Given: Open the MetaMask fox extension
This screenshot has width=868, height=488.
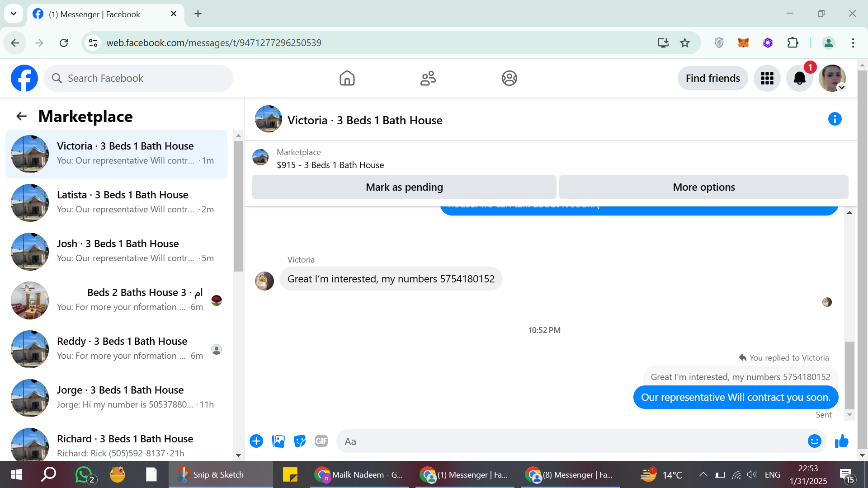Looking at the screenshot, I should click(743, 43).
